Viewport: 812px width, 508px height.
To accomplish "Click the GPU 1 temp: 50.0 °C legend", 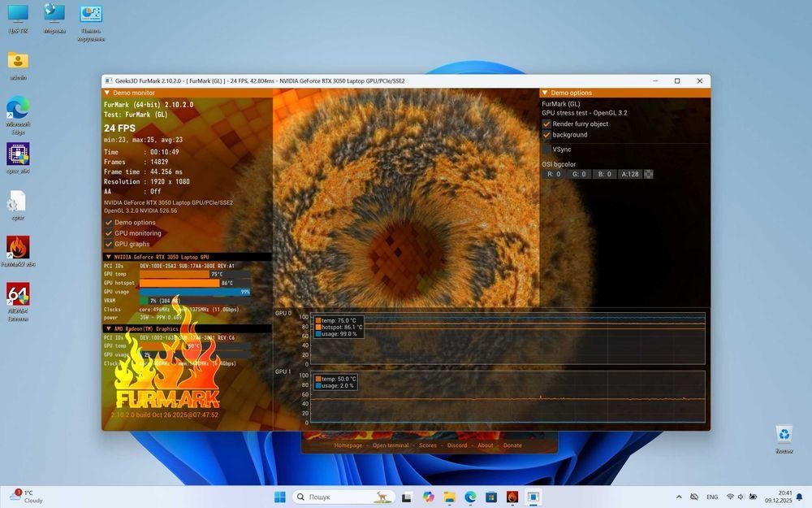I will (335, 379).
